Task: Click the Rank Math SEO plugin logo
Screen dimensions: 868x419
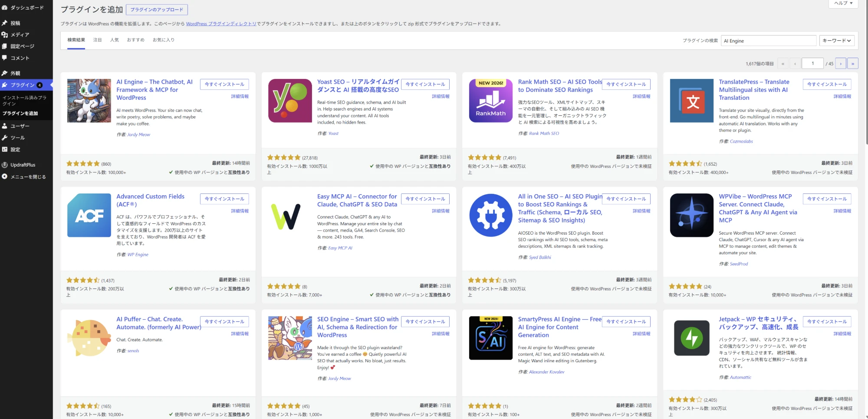Action: pos(491,101)
